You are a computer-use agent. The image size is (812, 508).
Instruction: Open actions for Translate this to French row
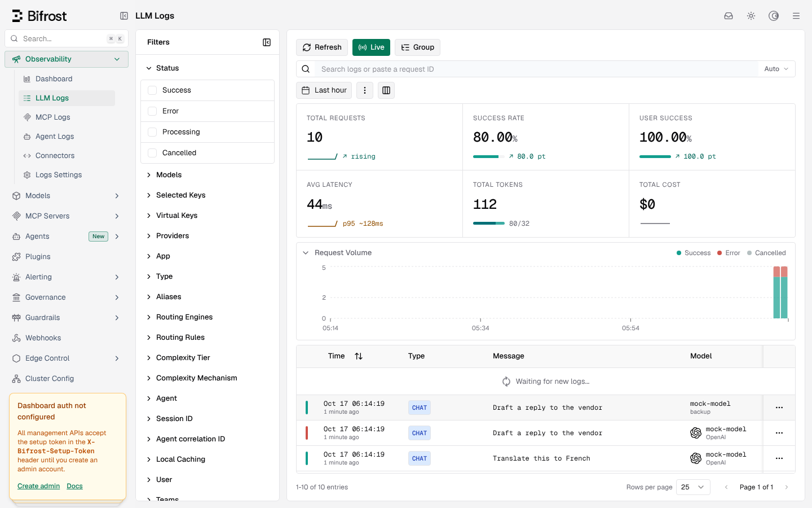coord(779,458)
